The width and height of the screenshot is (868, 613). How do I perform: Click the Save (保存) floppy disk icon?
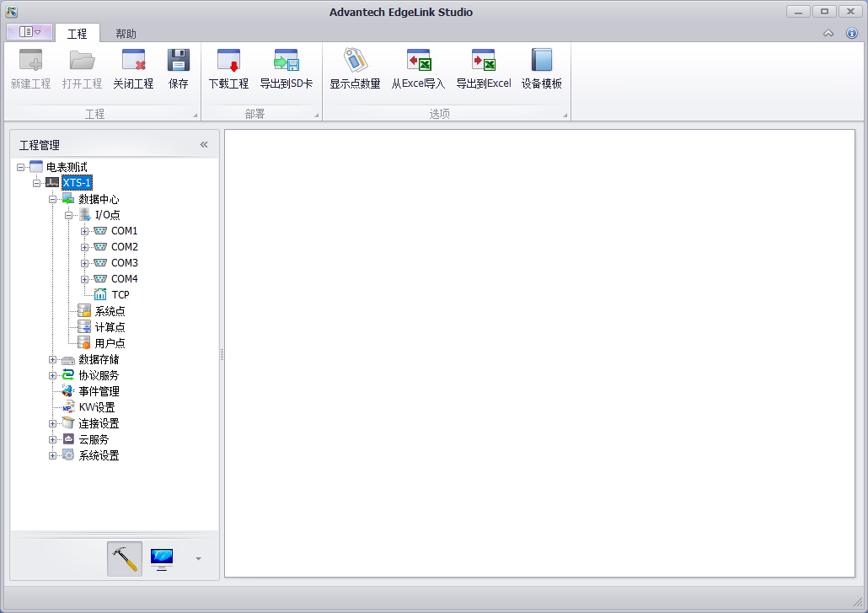click(x=178, y=62)
